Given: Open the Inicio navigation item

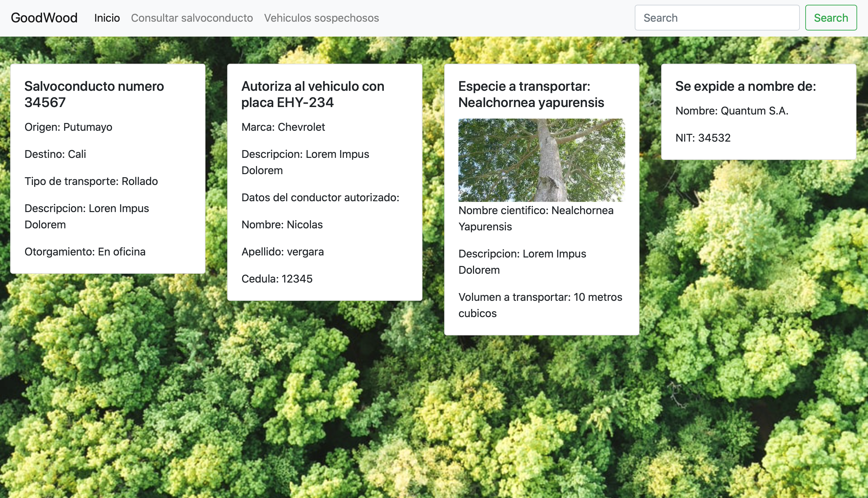Looking at the screenshot, I should 107,18.
